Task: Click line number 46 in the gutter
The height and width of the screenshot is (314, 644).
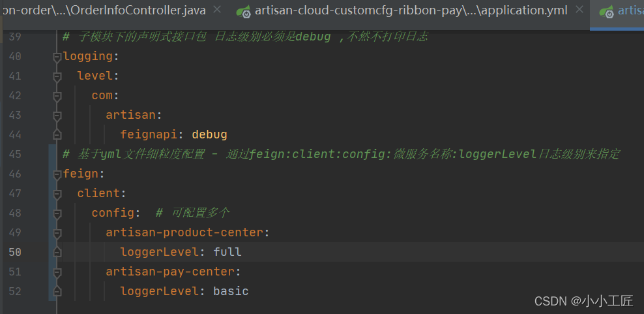Action: pos(15,174)
